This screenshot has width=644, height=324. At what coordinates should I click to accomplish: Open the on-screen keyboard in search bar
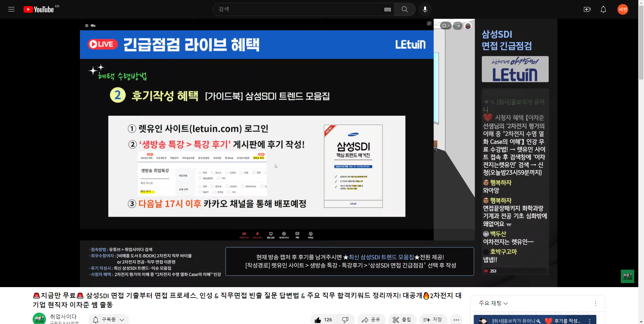(387, 9)
